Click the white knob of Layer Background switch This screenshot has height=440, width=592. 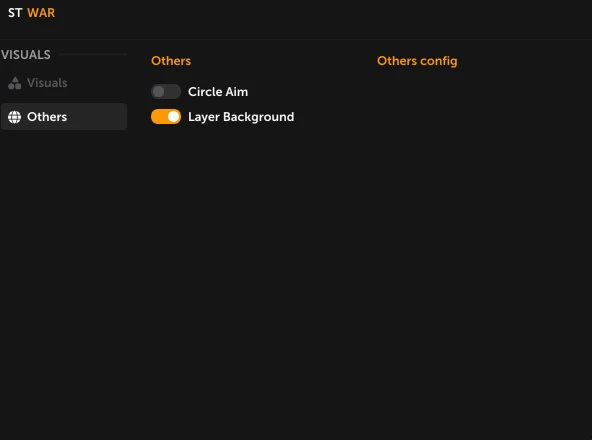pos(173,117)
